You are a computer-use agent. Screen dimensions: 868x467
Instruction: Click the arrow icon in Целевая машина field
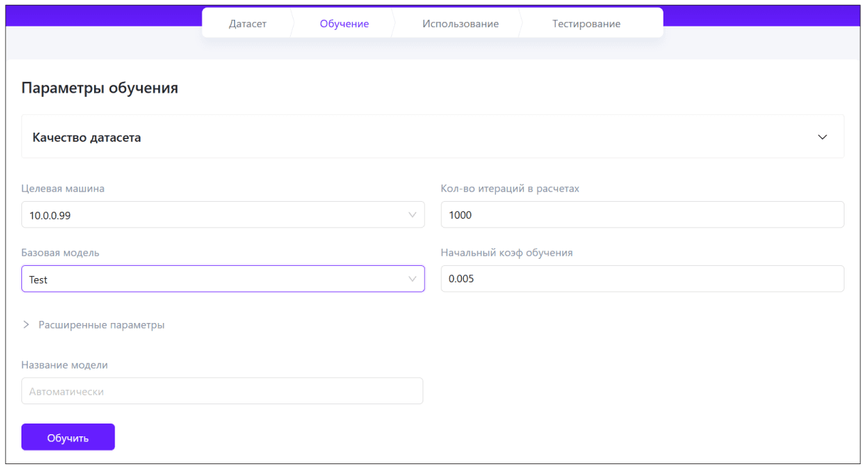(412, 215)
